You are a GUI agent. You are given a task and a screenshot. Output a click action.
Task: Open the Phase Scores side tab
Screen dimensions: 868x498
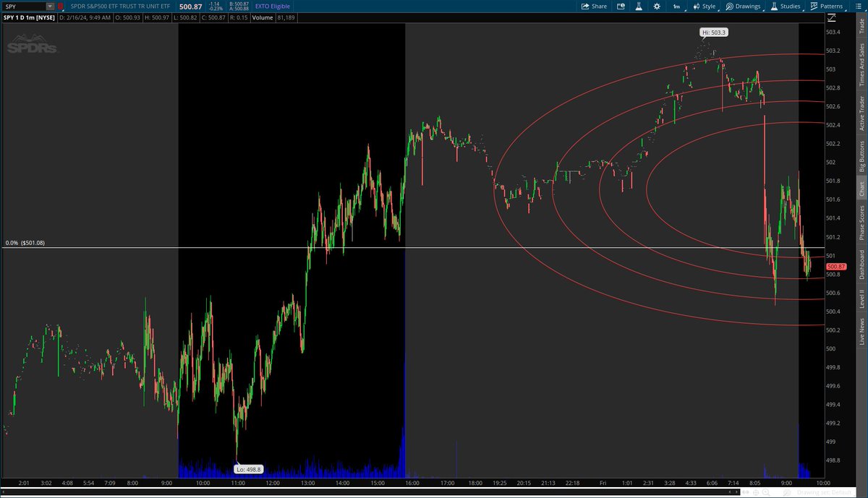(861, 223)
